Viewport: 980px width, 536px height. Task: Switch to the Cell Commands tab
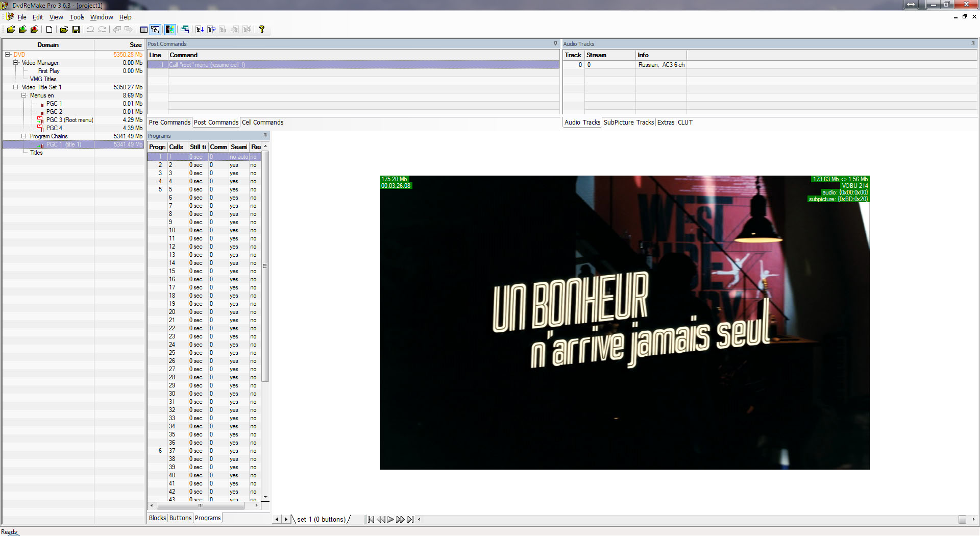click(x=262, y=123)
